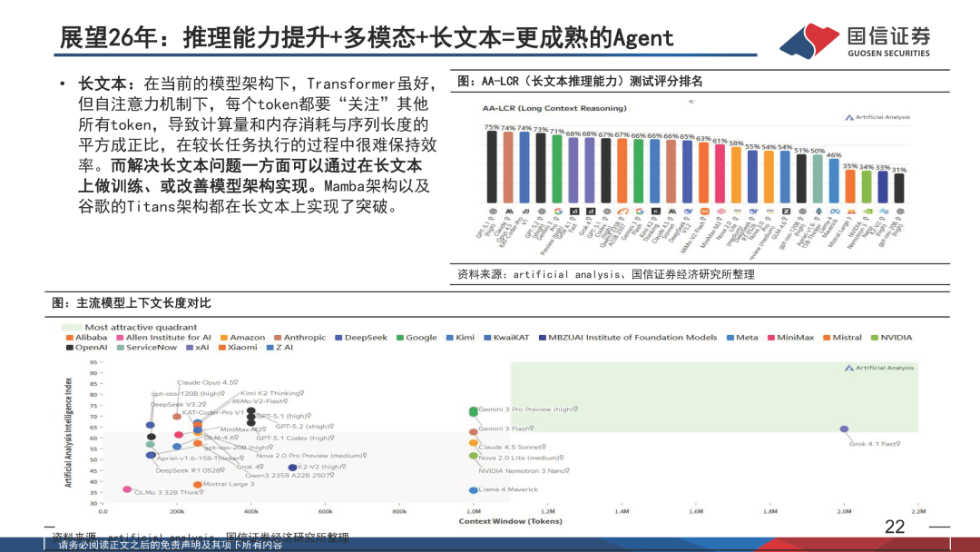Select the Allen Institute for AI legend entry
Viewport: 980px width, 552px height.
click(x=163, y=338)
